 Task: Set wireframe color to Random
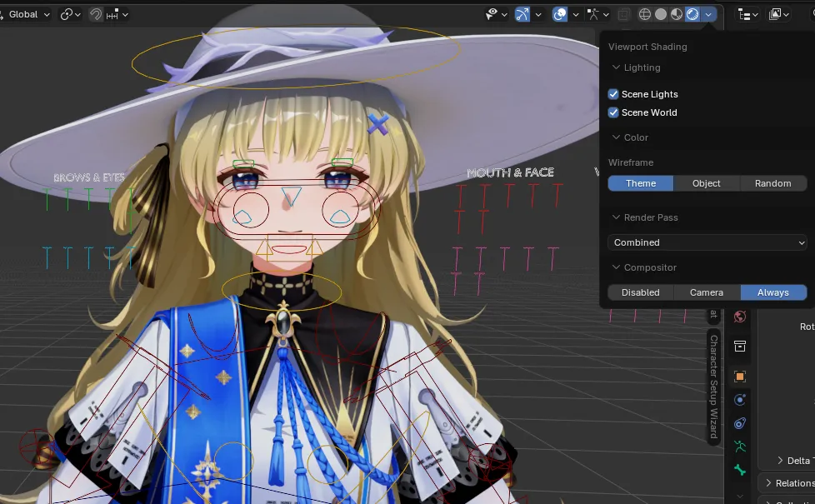(x=772, y=183)
